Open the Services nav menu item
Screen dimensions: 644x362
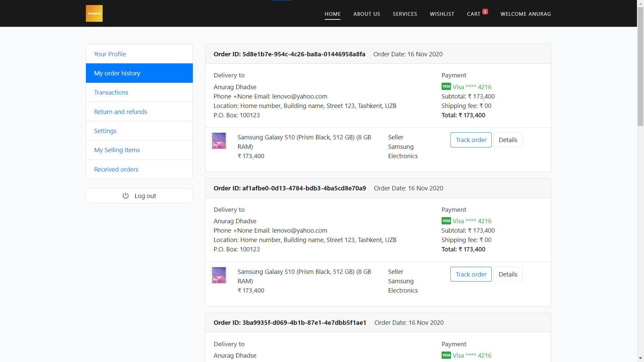coord(405,14)
